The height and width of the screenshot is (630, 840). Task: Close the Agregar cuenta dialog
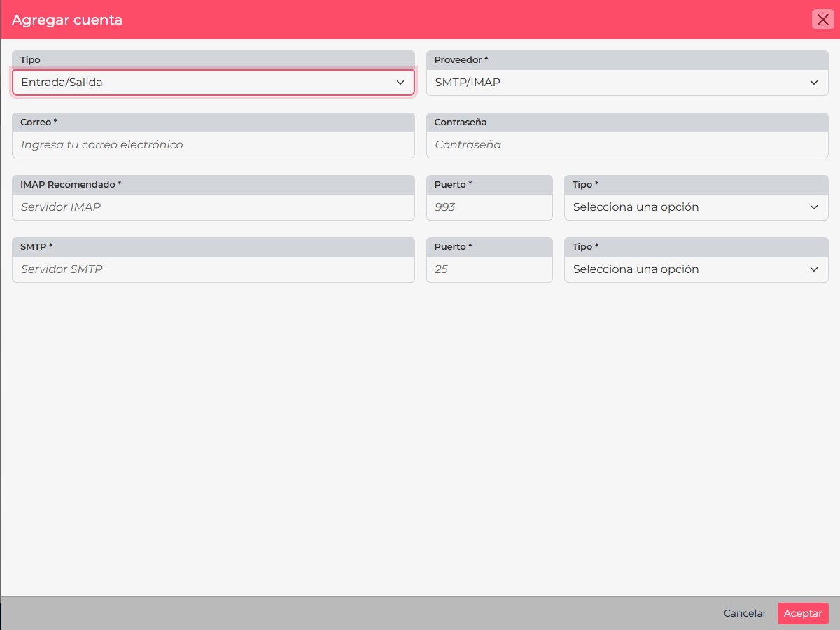[822, 20]
